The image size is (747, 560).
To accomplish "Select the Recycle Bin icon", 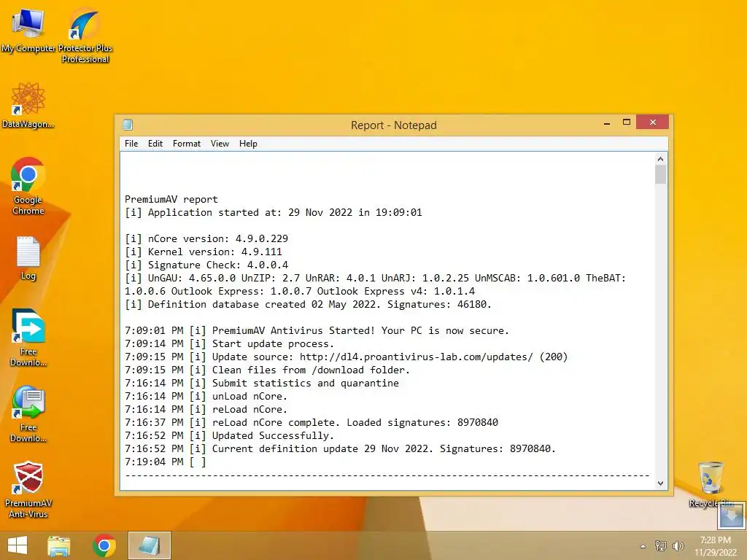I will click(711, 483).
